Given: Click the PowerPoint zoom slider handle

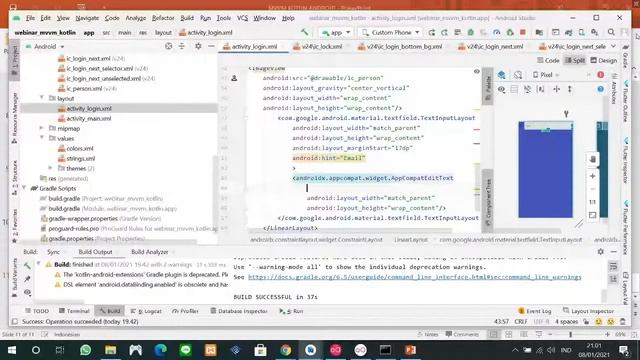Looking at the screenshot, I should [x=571, y=334].
